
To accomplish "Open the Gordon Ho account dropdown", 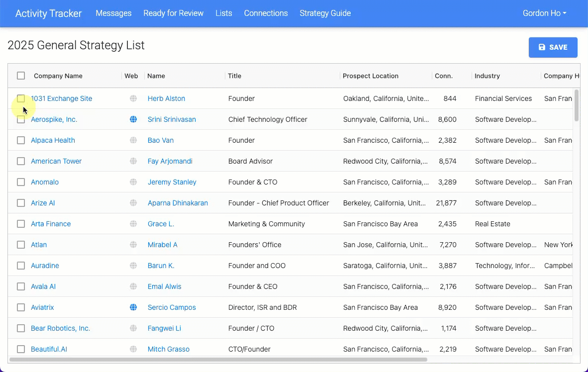I will [544, 13].
